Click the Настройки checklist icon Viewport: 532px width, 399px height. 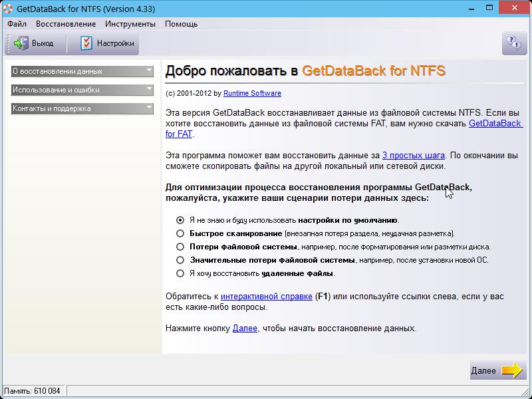[x=86, y=43]
